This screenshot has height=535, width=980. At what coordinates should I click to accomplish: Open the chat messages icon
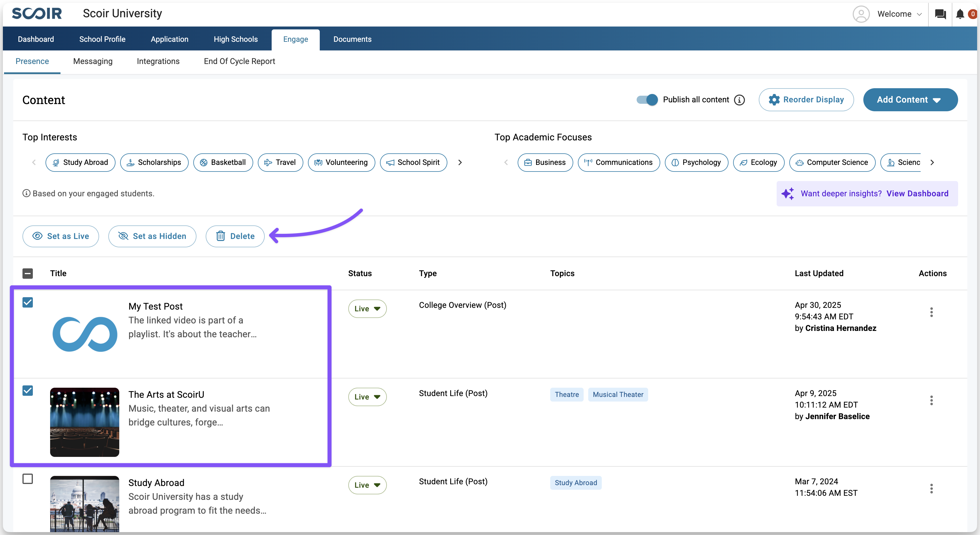pyautogui.click(x=940, y=14)
